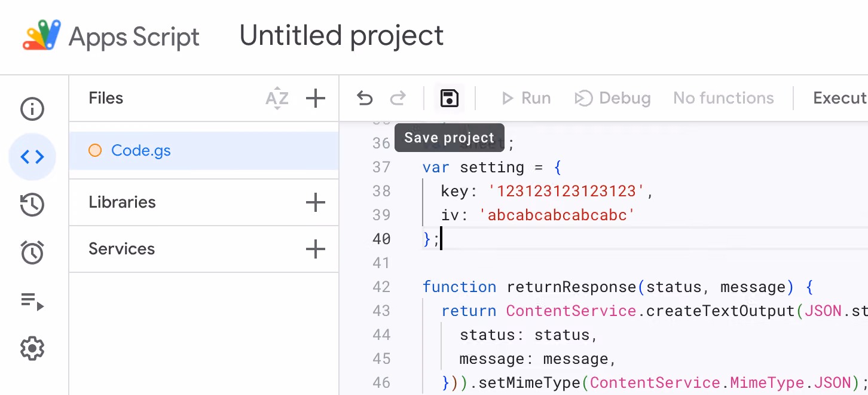868x395 pixels.
Task: Click 'ContentService.createTextOutput' on line 43
Action: (x=651, y=311)
